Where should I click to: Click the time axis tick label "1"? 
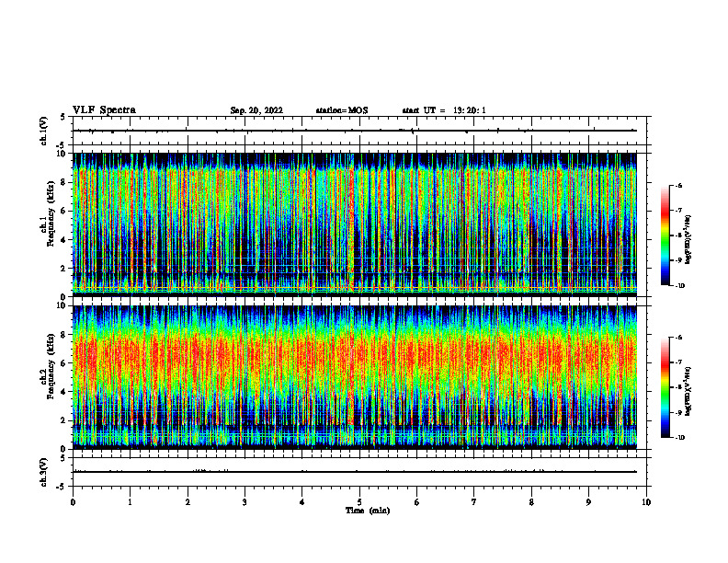[131, 502]
